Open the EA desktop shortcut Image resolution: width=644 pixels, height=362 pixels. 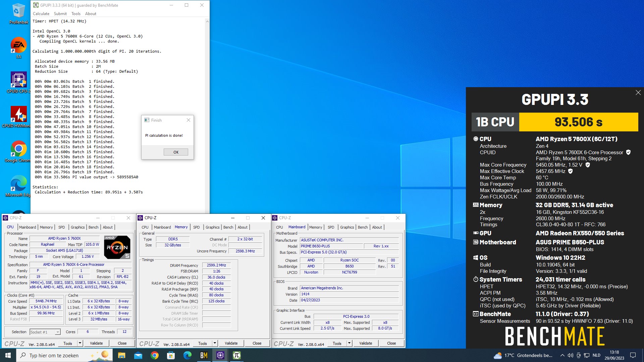(18, 48)
